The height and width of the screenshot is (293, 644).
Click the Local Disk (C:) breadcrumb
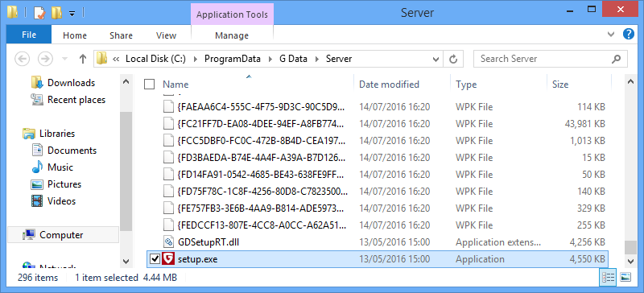155,59
